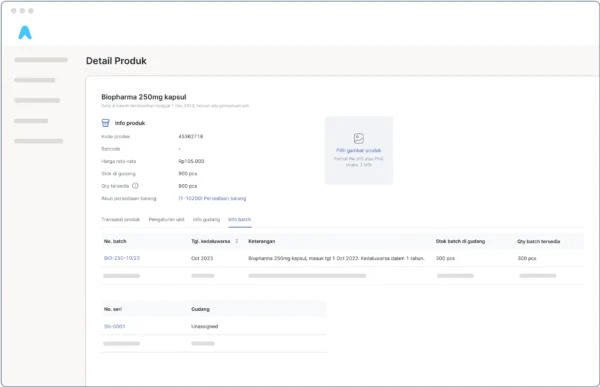This screenshot has height=387, width=600.
Task: Click the No. seri column header
Action: pos(113,309)
